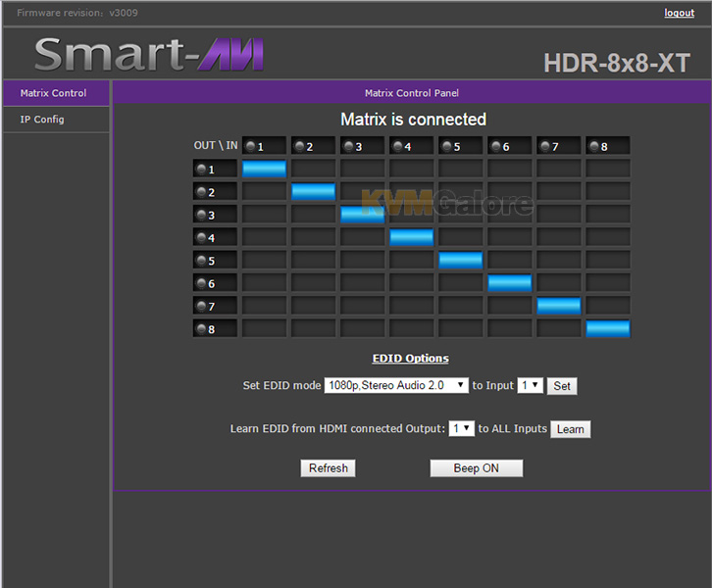712x588 pixels.
Task: Click the 'Matrix Control Panel' title bar text
Action: coord(411,93)
